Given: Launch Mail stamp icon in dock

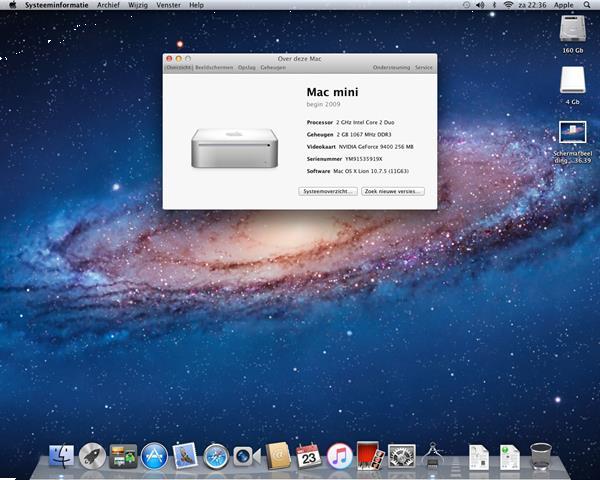Looking at the screenshot, I should click(185, 456).
